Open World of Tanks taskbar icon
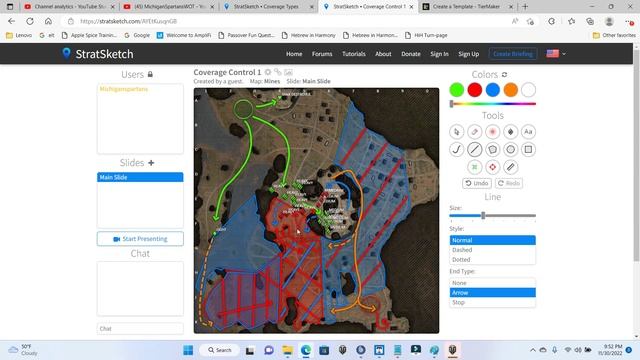Viewport: 640px width, 360px height. [x=452, y=350]
